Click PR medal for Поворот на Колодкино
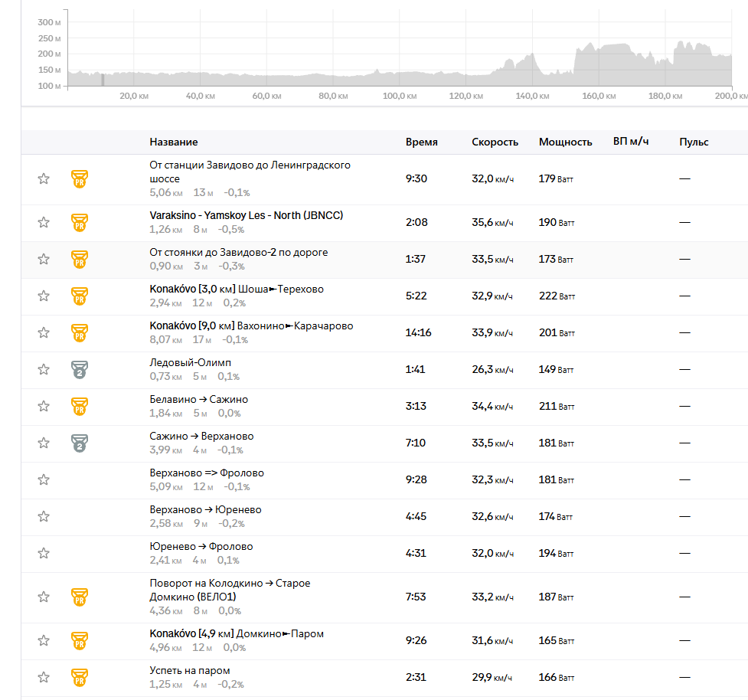The height and width of the screenshot is (700, 748). [80, 597]
